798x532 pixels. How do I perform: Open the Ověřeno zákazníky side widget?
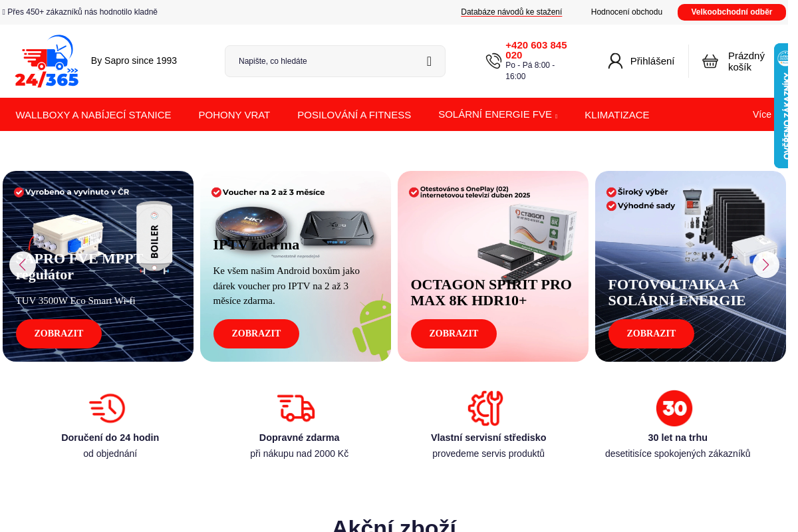[781, 106]
